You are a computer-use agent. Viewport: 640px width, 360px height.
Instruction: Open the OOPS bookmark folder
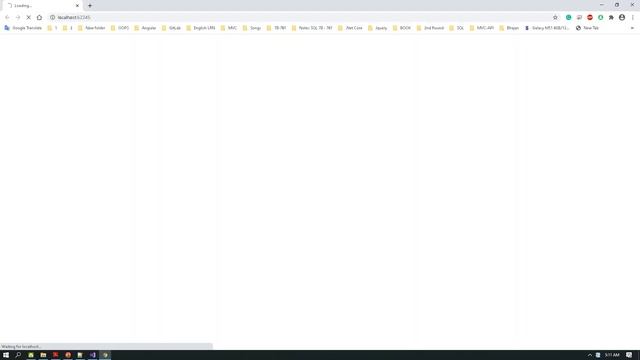[120, 28]
